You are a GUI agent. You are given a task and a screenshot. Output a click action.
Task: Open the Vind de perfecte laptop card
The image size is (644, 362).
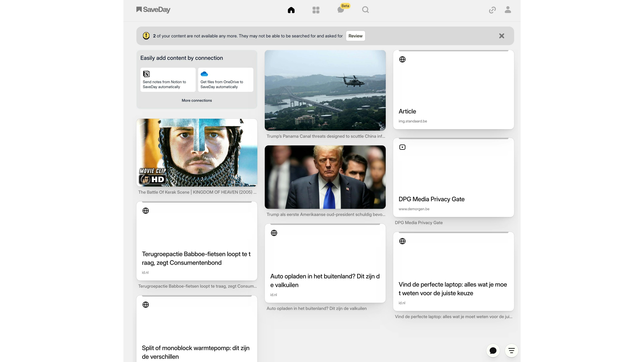point(453,272)
